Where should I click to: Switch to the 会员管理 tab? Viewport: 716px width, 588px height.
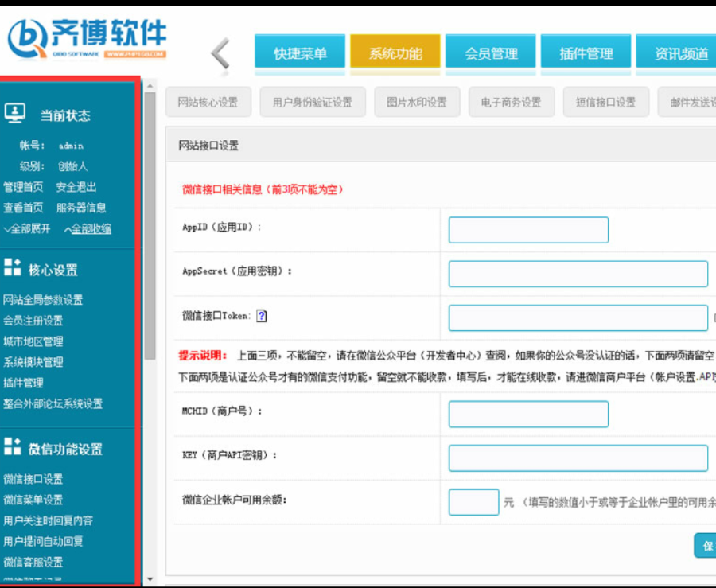[491, 53]
